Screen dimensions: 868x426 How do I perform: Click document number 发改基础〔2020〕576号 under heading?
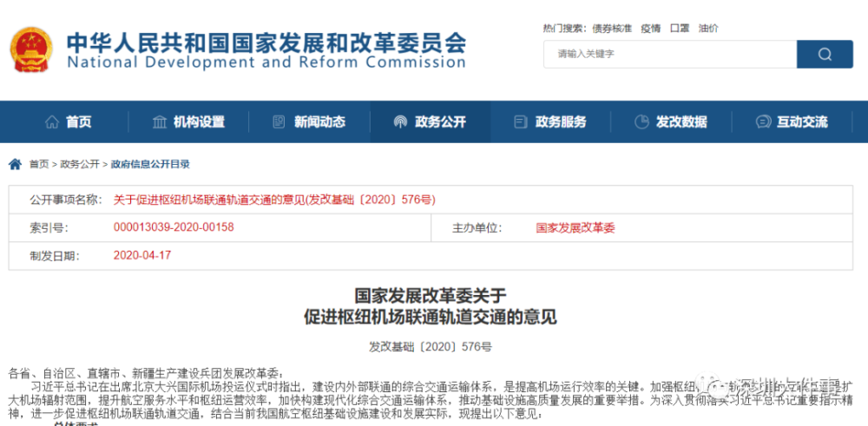pyautogui.click(x=431, y=347)
